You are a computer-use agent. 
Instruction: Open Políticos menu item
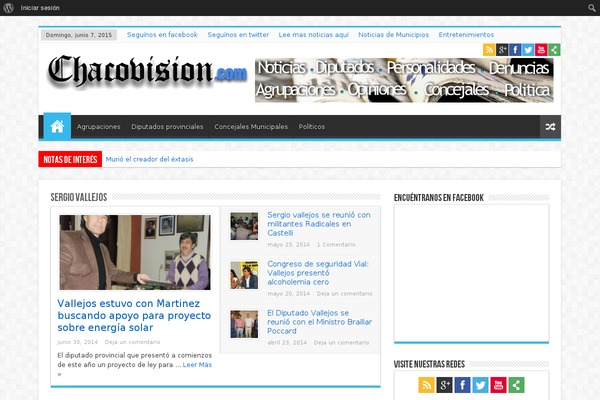point(311,127)
